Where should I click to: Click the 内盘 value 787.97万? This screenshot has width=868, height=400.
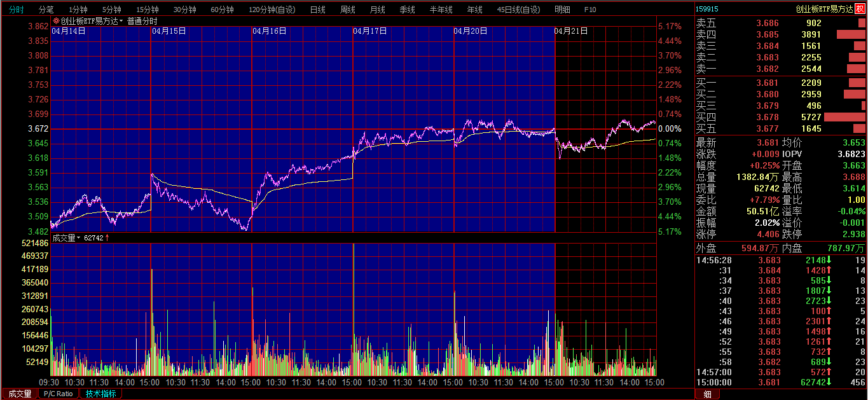coord(846,248)
